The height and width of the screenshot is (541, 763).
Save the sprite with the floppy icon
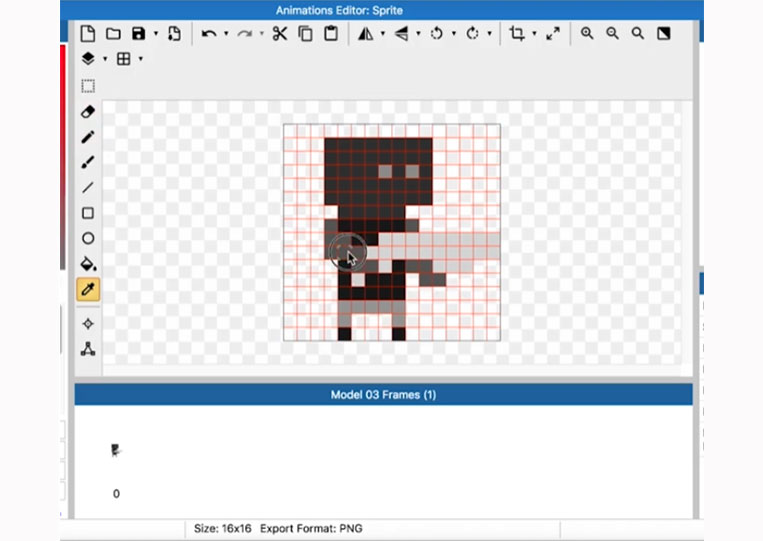coord(139,34)
